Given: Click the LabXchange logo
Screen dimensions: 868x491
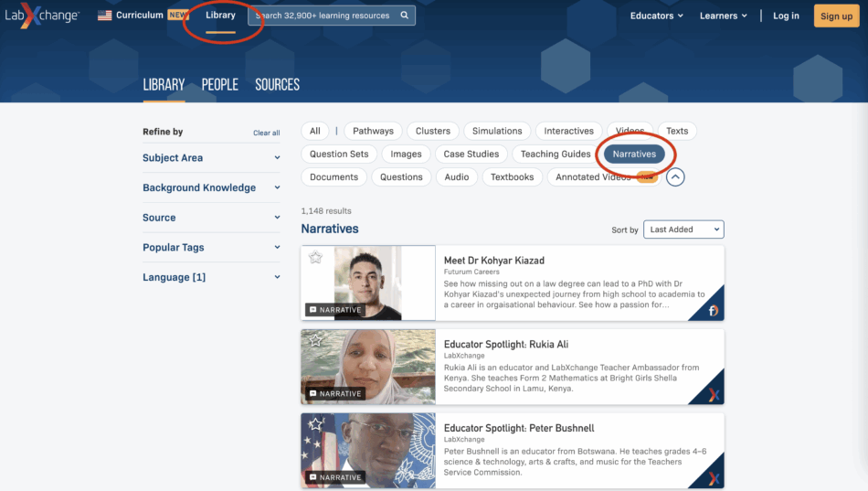Looking at the screenshot, I should click(x=42, y=16).
